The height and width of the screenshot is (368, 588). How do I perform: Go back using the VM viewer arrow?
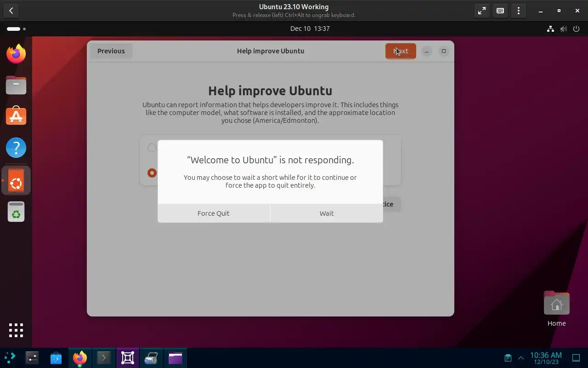pos(11,11)
